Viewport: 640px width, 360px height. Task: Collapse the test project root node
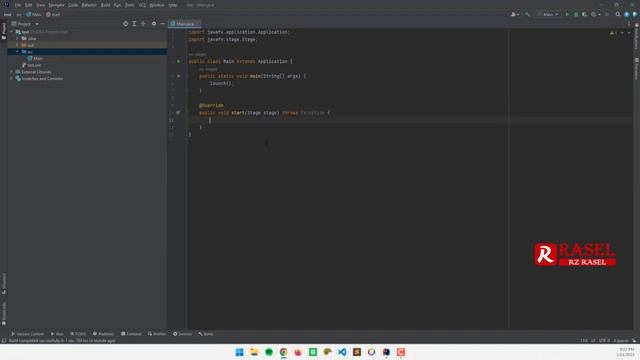(11, 32)
